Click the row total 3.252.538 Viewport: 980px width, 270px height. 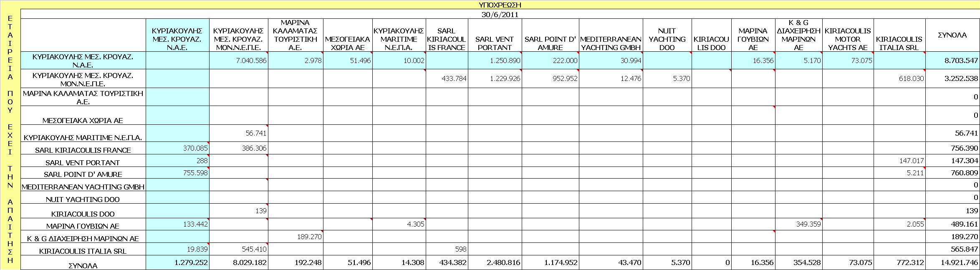coord(952,78)
